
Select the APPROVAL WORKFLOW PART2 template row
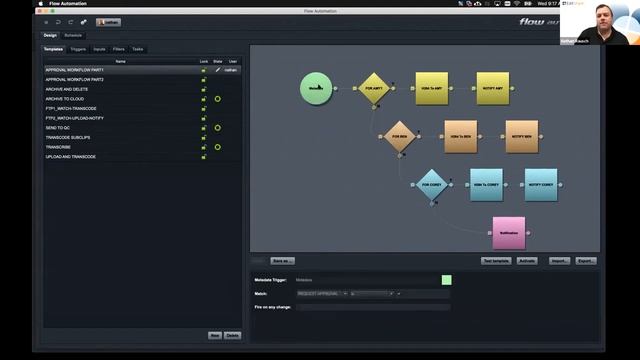pos(142,80)
